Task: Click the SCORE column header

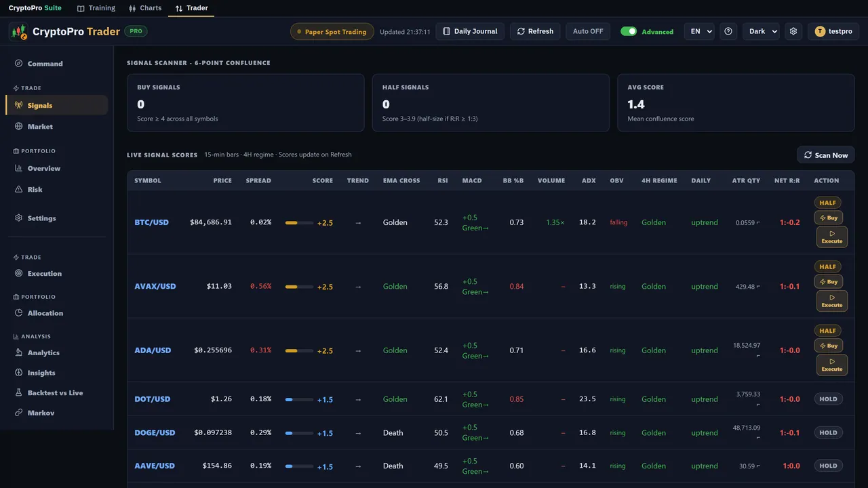Action: (x=323, y=181)
